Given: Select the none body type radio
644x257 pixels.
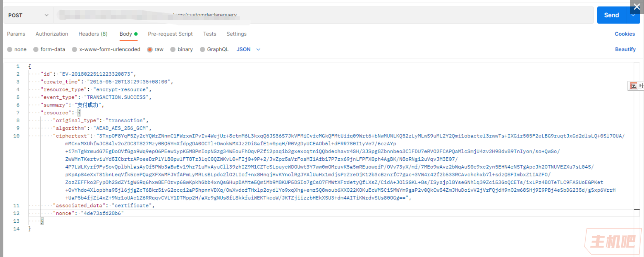Looking at the screenshot, I should (10, 49).
